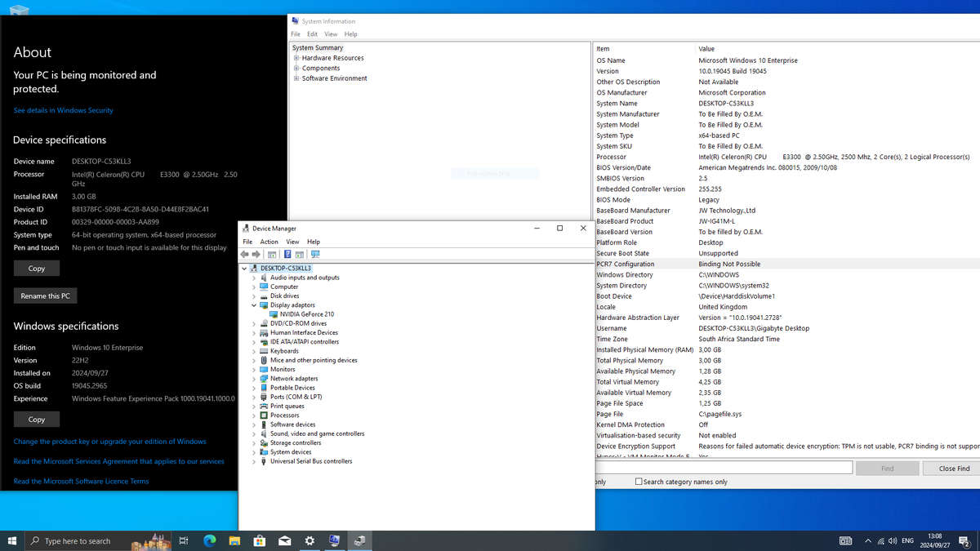Image resolution: width=980 pixels, height=551 pixels.
Task: Open the Help icon in Device Manager toolbar
Action: coord(287,255)
